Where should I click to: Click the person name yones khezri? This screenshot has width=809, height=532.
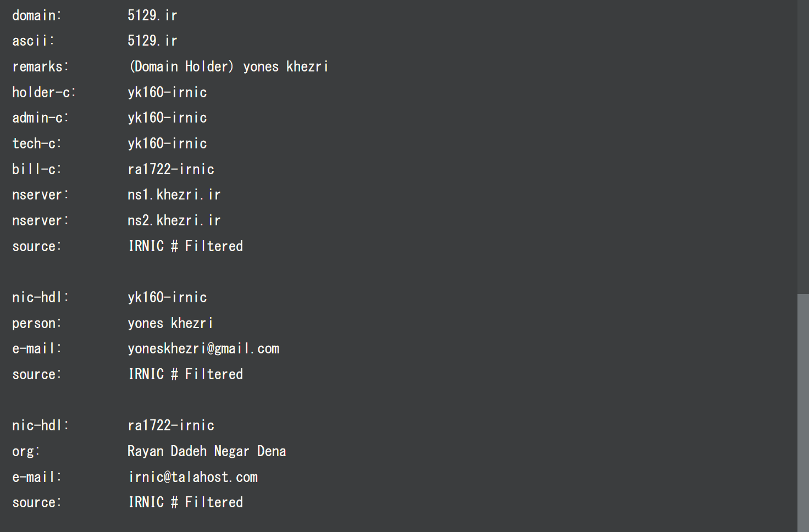click(170, 323)
